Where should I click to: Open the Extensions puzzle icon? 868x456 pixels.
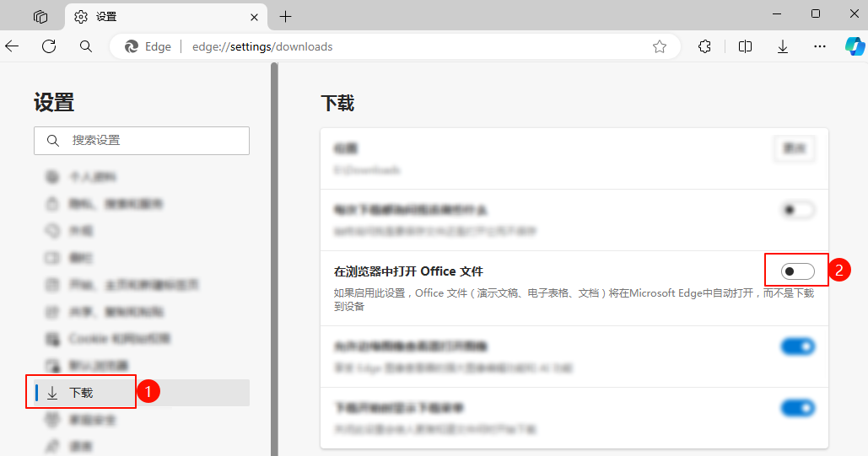[x=705, y=46]
